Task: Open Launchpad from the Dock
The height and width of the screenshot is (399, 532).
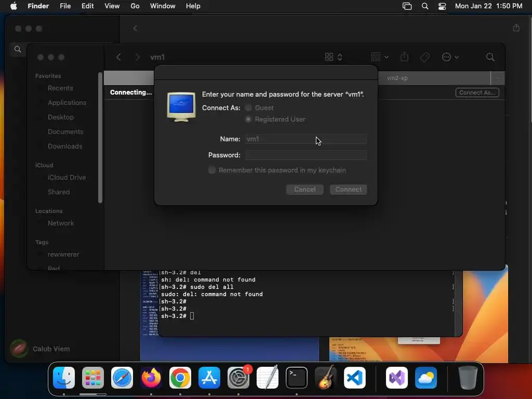Action: (93, 378)
